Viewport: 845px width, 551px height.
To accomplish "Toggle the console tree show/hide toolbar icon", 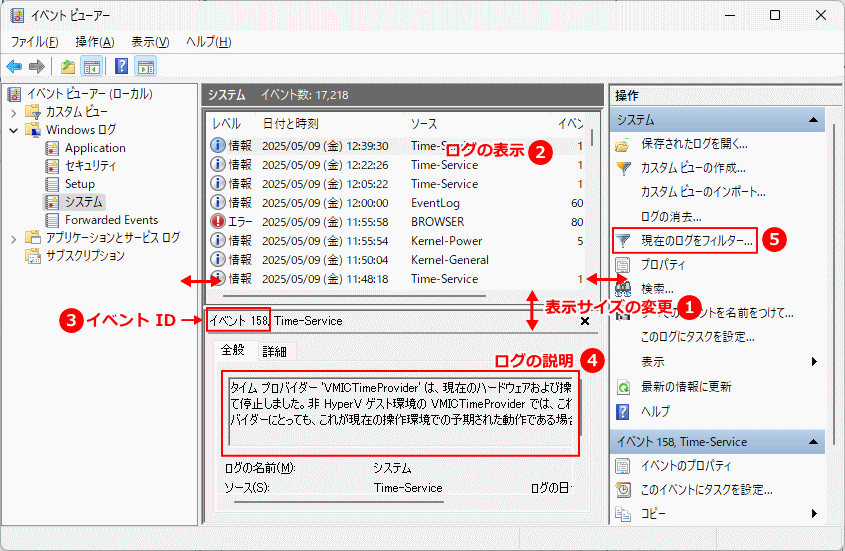I will 92,67.
